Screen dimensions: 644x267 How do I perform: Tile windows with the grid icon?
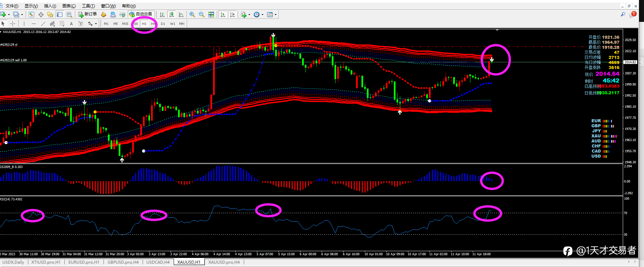tap(211, 14)
